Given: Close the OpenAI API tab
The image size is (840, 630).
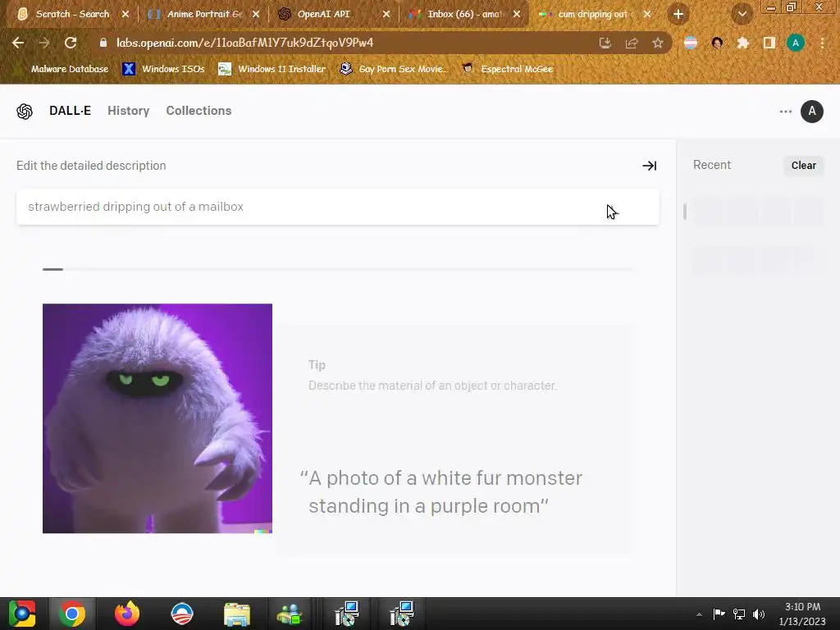Looking at the screenshot, I should click(386, 15).
